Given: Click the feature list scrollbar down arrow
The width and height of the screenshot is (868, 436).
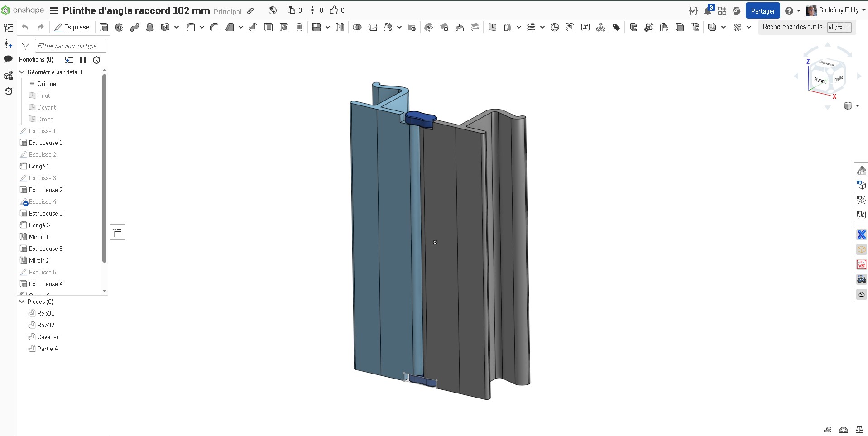Looking at the screenshot, I should pos(104,291).
